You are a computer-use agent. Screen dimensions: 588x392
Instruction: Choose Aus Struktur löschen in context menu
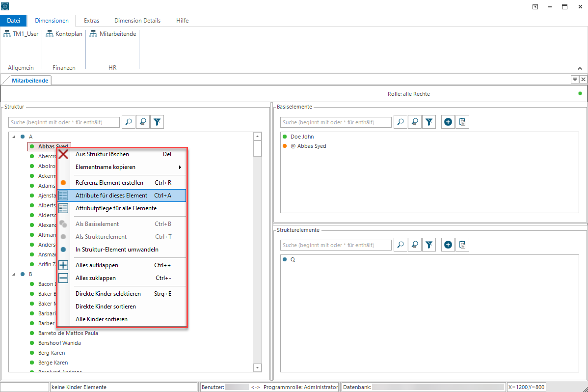tap(122, 154)
